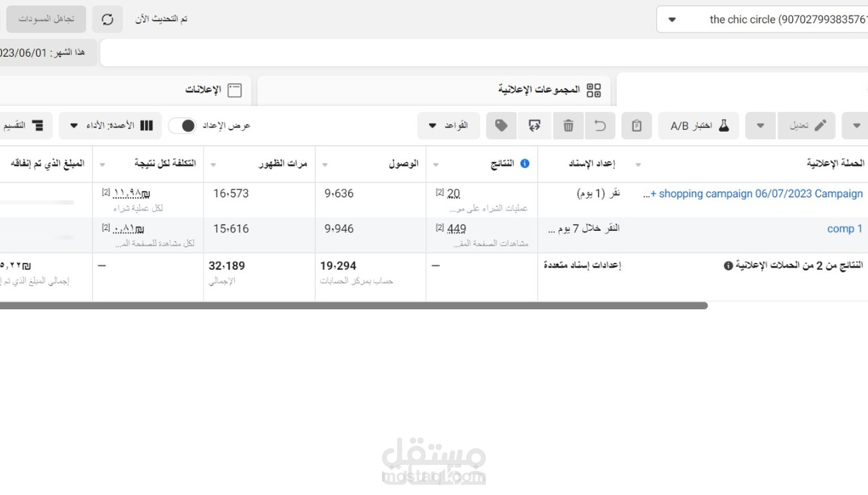Click cost per result ٠٫٨١ value
Image resolution: width=868 pixels, height=495 pixels.
click(x=128, y=229)
